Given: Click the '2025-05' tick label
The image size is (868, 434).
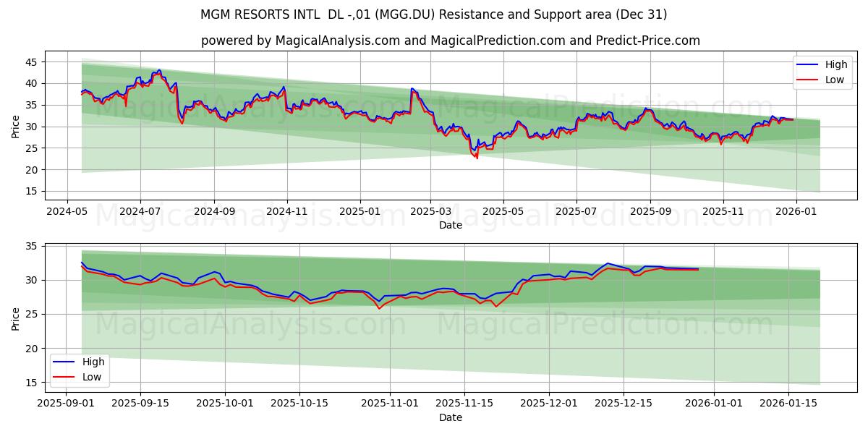Looking at the screenshot, I should pos(503,212).
